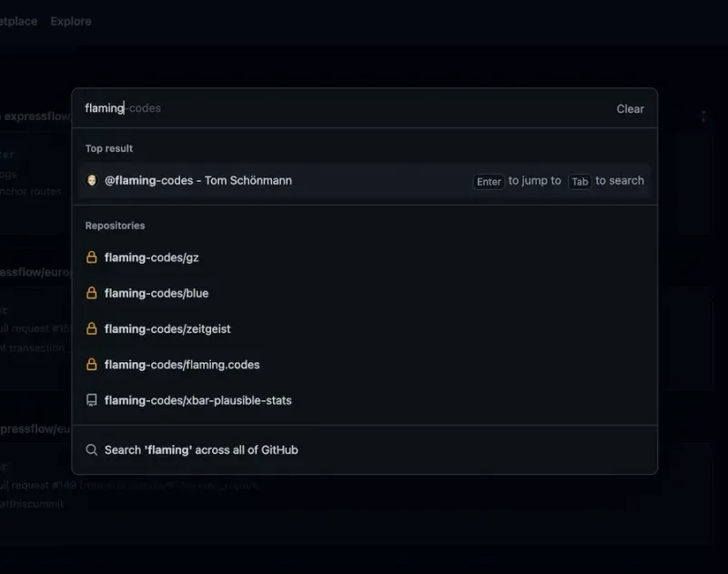Image resolution: width=728 pixels, height=574 pixels.
Task: Click the Clear button in search box
Action: click(630, 108)
